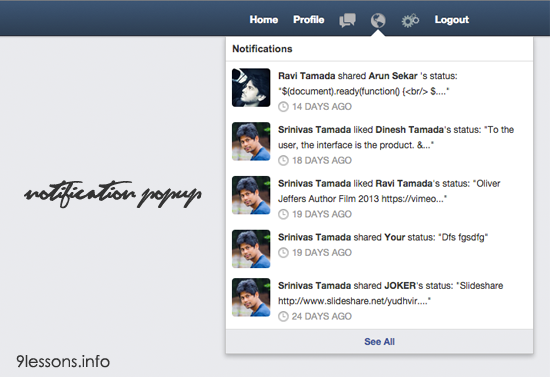Click the Notifications panel heading
550x377 pixels.
tap(262, 49)
